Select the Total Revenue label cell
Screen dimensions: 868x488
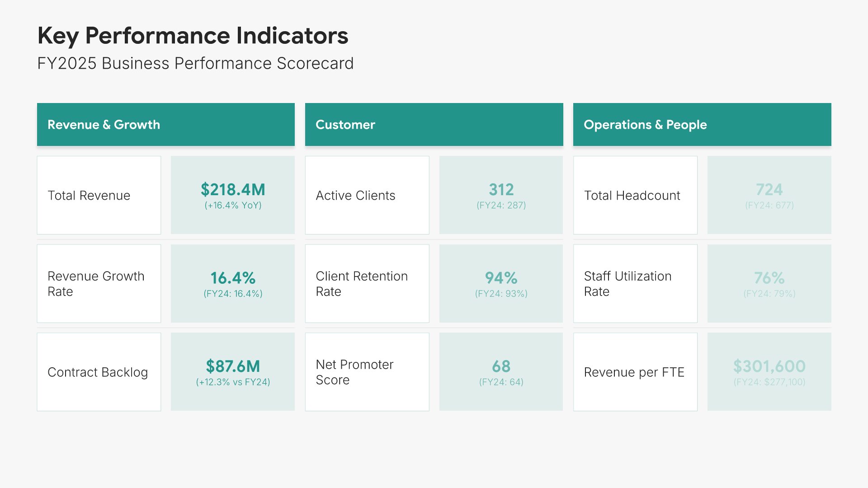[99, 195]
